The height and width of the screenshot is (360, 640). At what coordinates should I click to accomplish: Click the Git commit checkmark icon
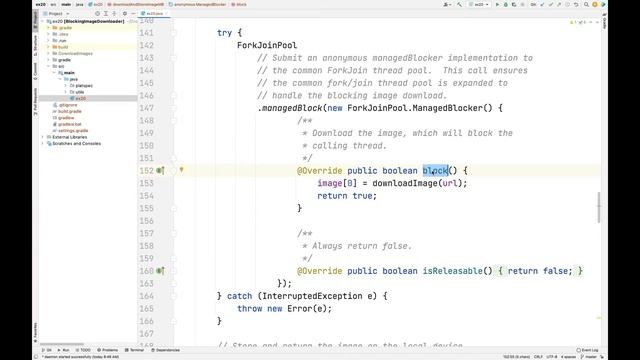(551, 4)
